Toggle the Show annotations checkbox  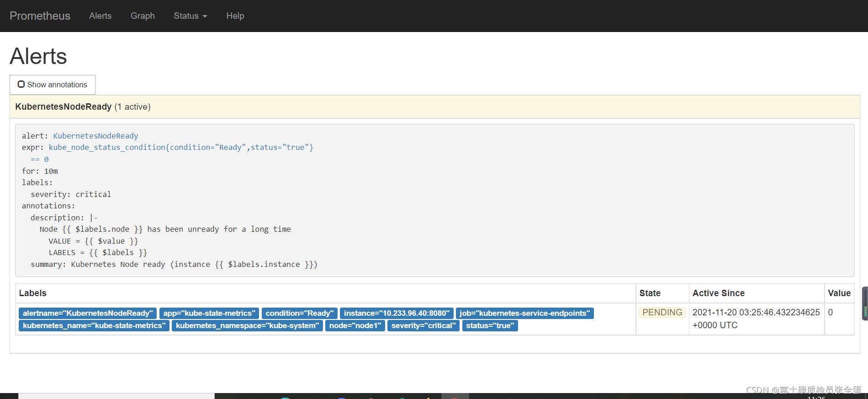(x=21, y=84)
